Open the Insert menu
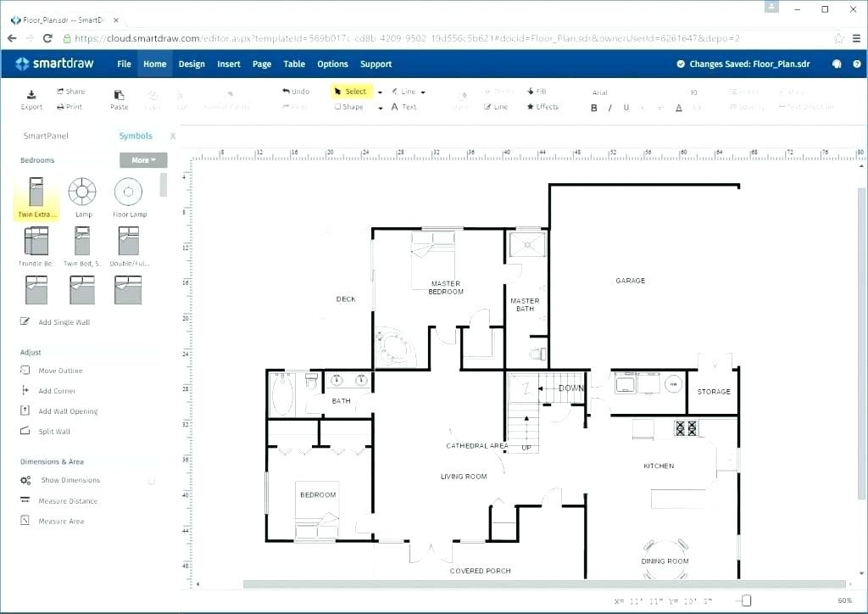 click(x=228, y=64)
